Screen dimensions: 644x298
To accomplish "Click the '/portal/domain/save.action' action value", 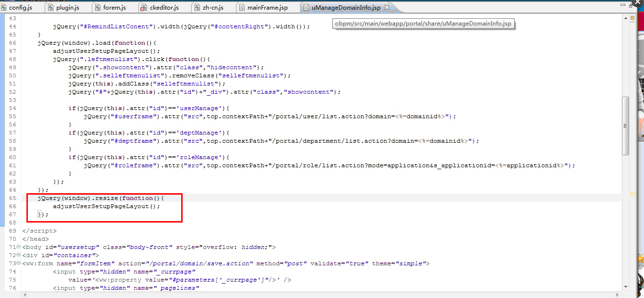I will [199, 263].
